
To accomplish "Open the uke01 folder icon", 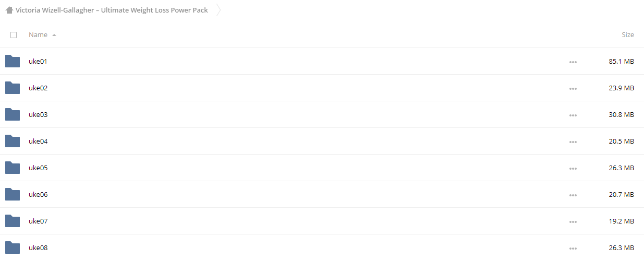I will [13, 61].
